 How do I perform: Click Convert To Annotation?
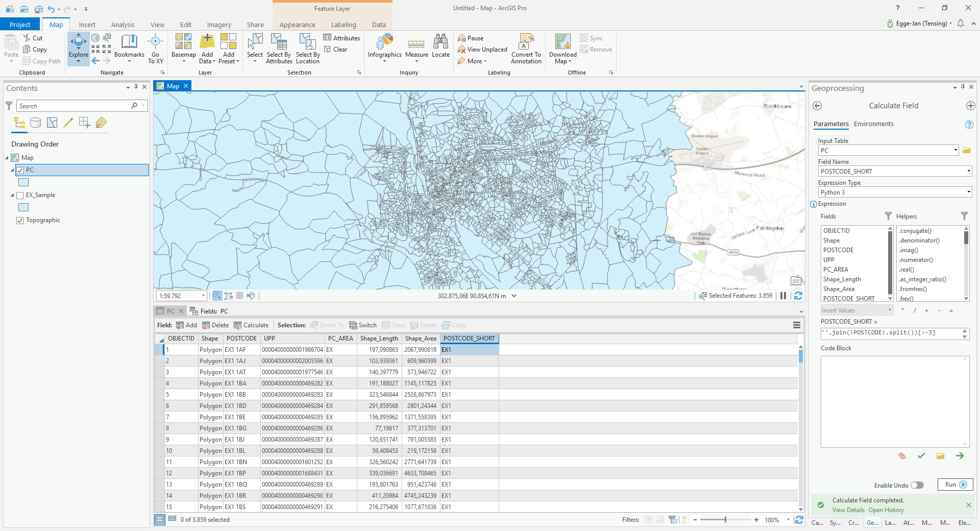point(526,49)
